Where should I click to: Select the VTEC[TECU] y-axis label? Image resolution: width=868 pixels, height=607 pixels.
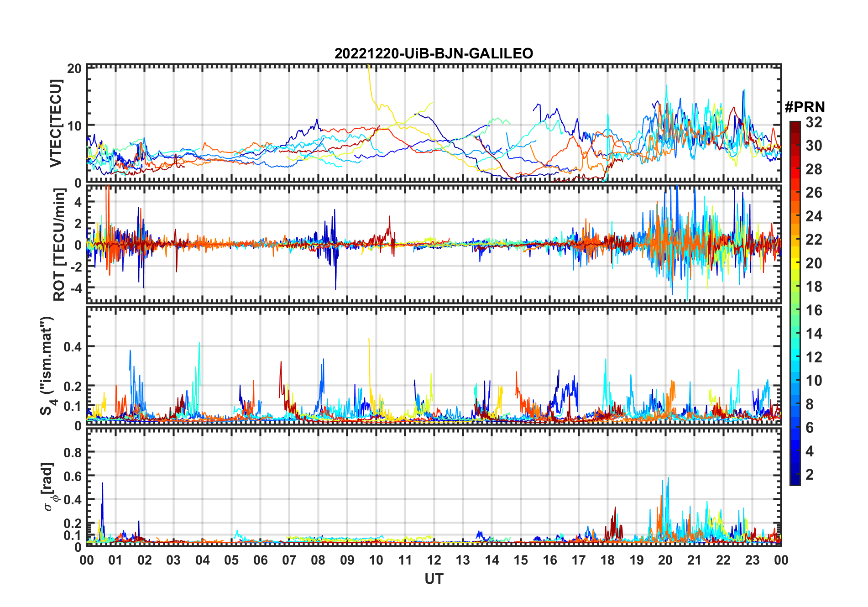pos(56,123)
